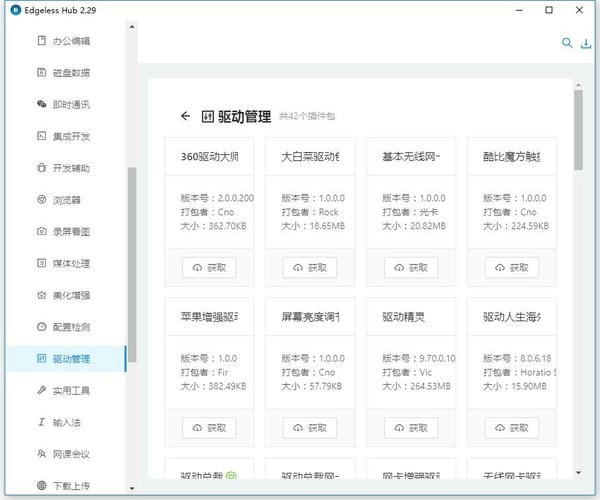Select the 网课会议 sidebar icon
Viewport: 600px width, 500px height.
(x=42, y=454)
